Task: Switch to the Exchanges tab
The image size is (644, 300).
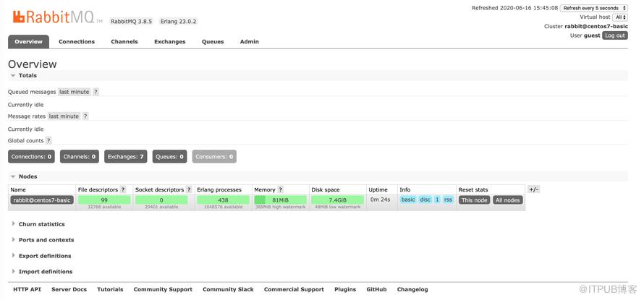Action: [169, 41]
